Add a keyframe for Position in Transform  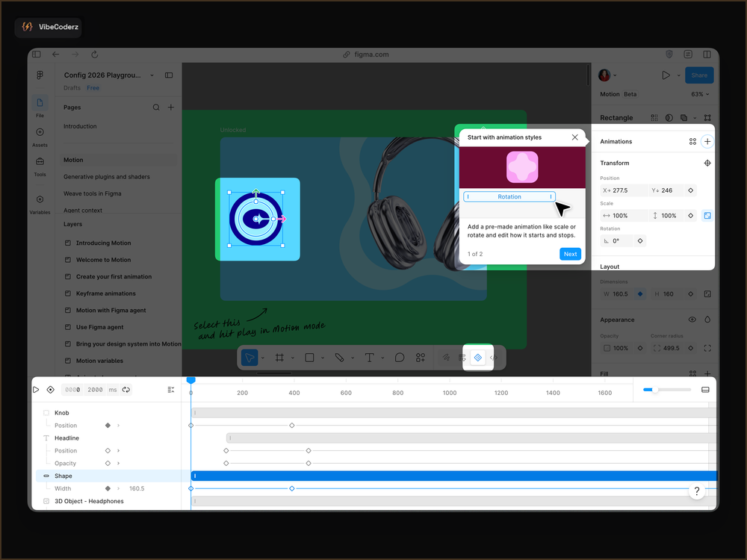691,190
